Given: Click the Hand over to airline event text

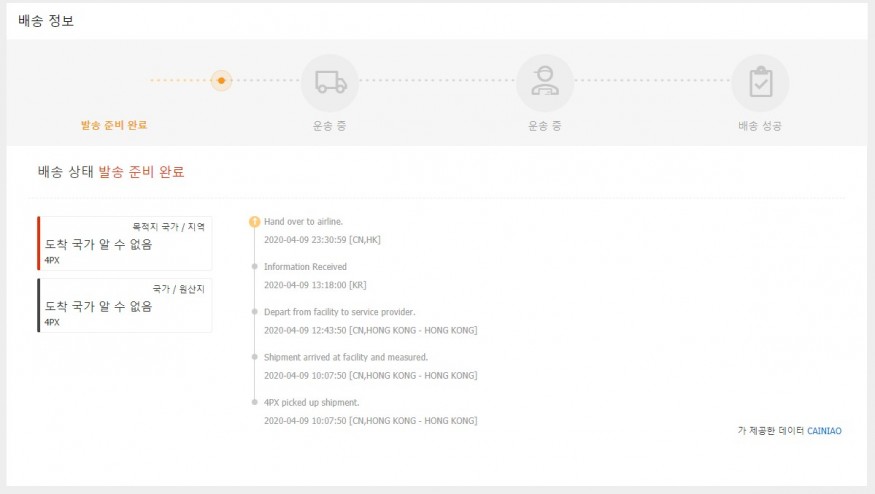Looking at the screenshot, I should point(303,221).
